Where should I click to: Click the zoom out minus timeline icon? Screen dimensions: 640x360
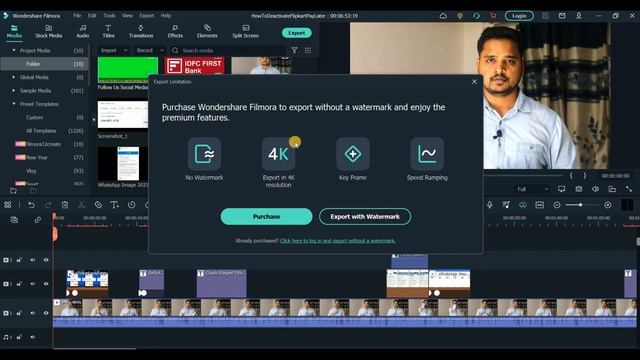[557, 205]
